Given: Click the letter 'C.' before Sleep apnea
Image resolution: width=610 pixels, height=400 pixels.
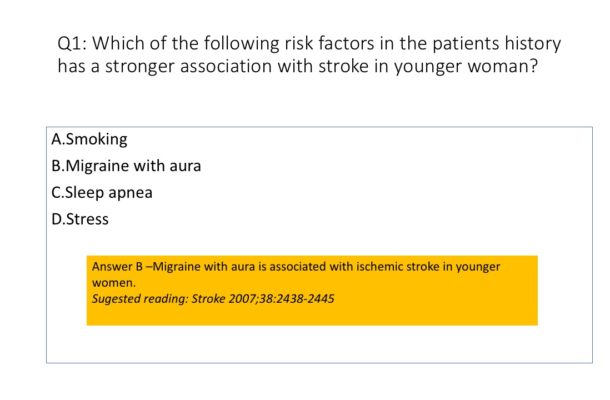Looking at the screenshot, I should tap(58, 192).
